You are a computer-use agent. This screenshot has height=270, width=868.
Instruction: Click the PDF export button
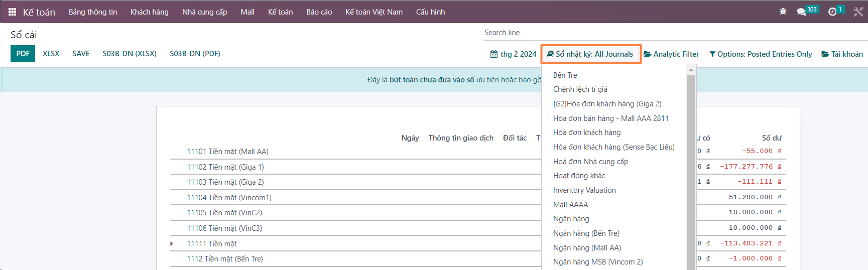(23, 54)
